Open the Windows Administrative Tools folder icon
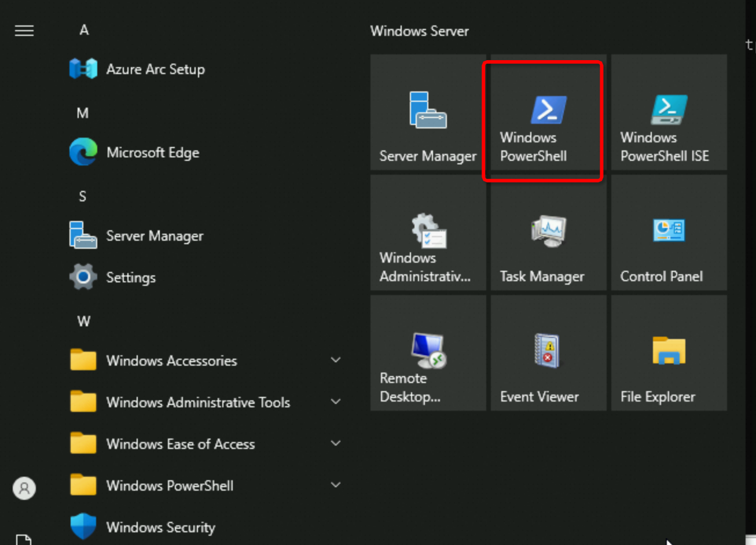756x545 pixels. [83, 402]
